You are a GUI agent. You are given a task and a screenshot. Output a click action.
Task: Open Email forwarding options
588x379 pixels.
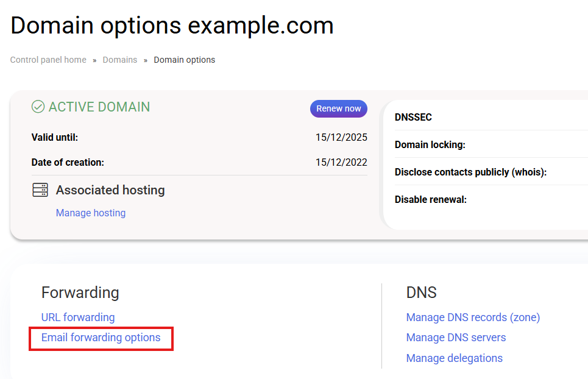coord(101,338)
